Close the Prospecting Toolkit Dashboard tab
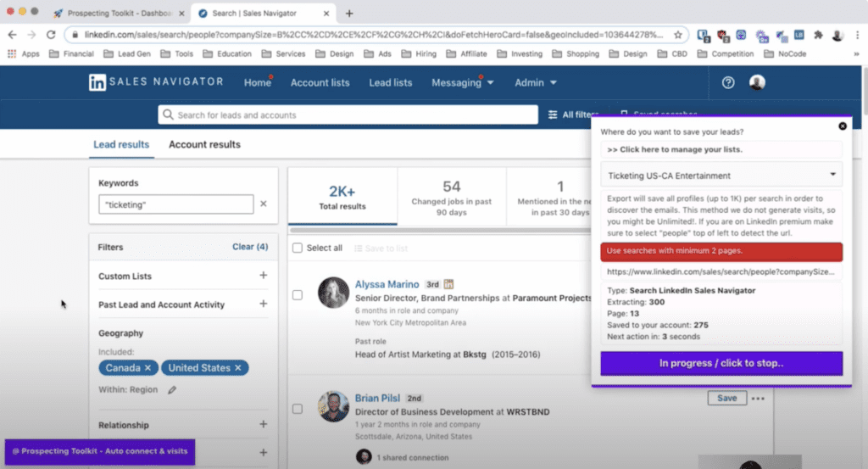868x469 pixels. [181, 14]
